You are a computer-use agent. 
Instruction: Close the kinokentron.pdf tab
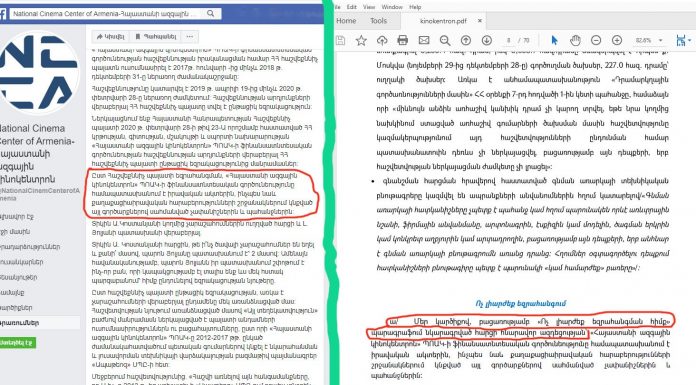tap(480, 21)
